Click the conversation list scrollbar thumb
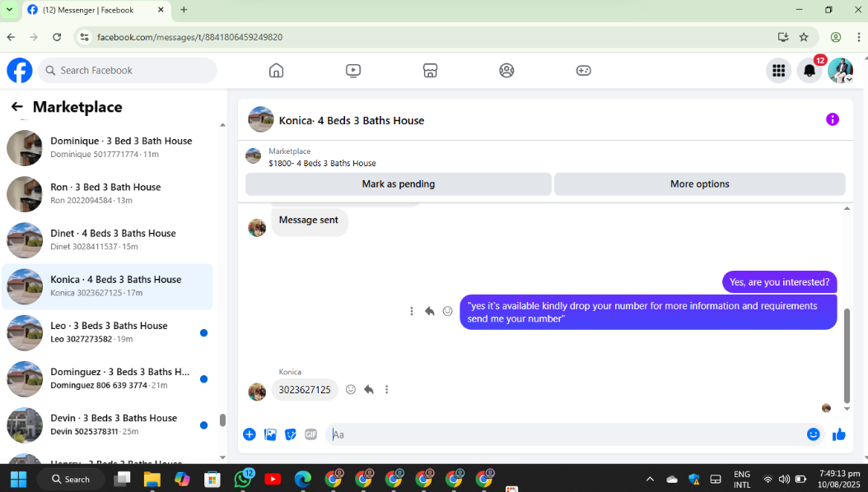The height and width of the screenshot is (492, 868). pos(222,420)
